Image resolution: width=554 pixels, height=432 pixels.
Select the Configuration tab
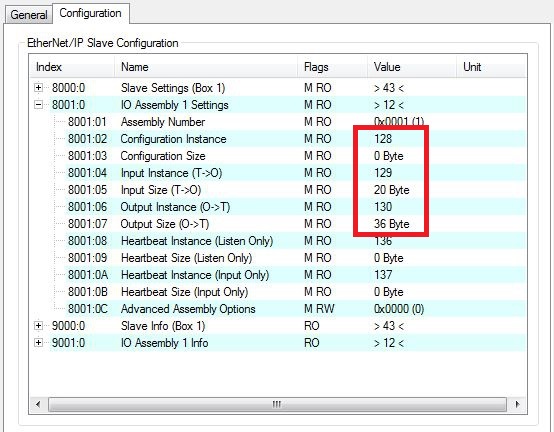(90, 13)
